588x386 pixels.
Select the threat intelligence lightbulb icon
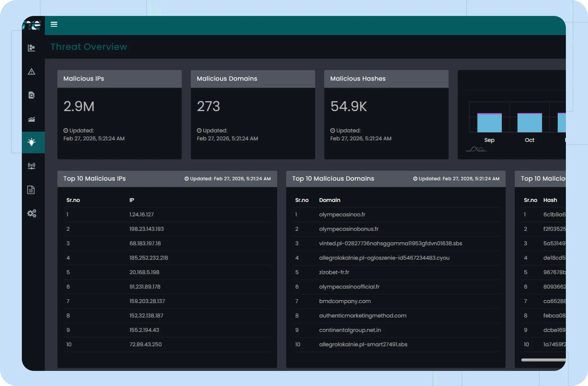click(x=32, y=142)
